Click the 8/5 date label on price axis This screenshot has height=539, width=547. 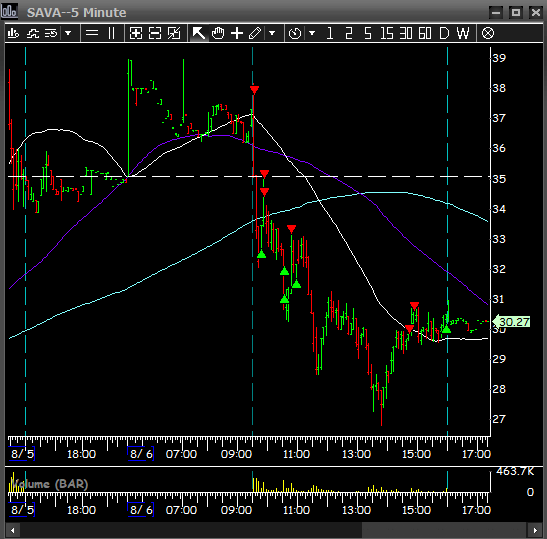coord(22,454)
